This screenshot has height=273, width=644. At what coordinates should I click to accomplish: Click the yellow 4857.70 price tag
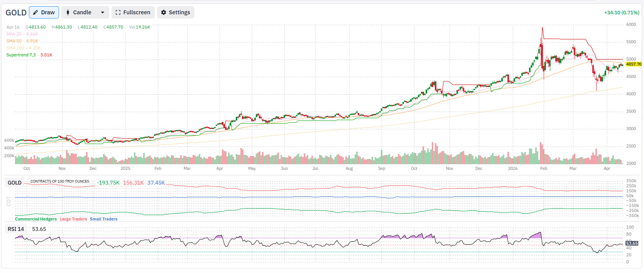point(634,64)
